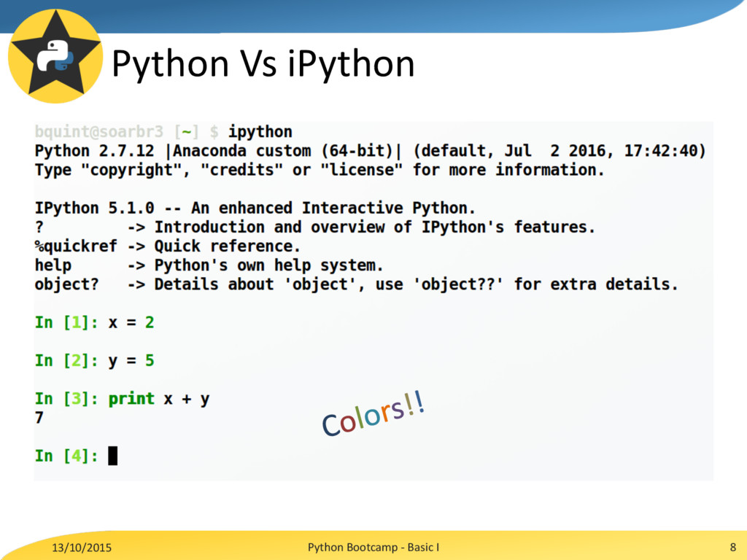
Task: Click the 'In [3]:' prompt
Action: (66, 399)
